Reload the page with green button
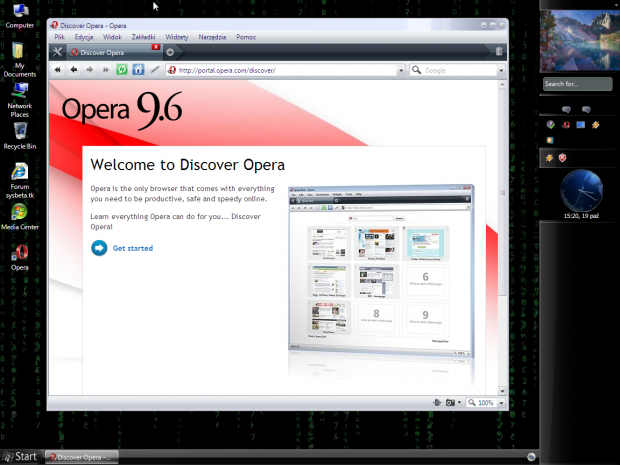Image resolution: width=620 pixels, height=465 pixels. [x=122, y=70]
